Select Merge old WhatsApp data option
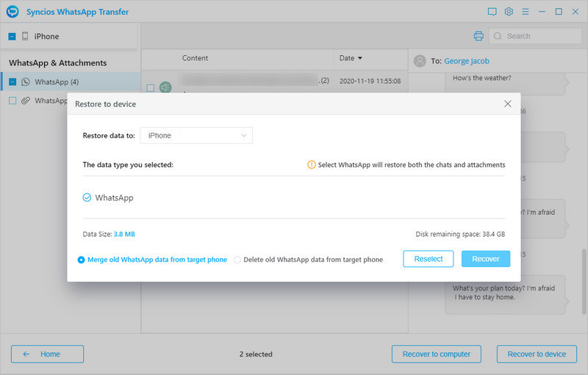 pyautogui.click(x=81, y=260)
